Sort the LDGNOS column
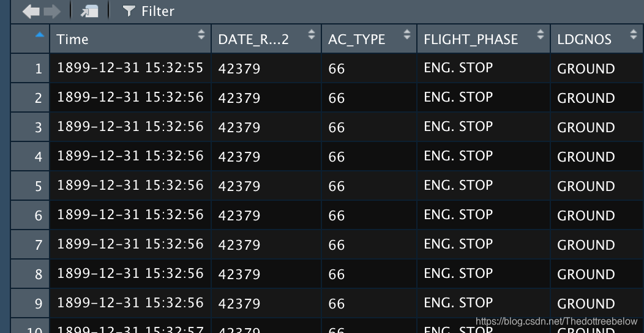The width and height of the screenshot is (644, 333). (x=634, y=34)
